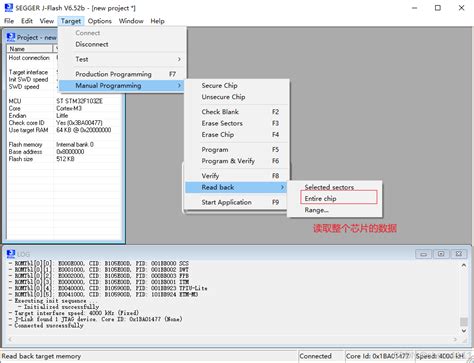474x363 pixels.
Task: Click the Endian Little row
Action: click(x=64, y=116)
